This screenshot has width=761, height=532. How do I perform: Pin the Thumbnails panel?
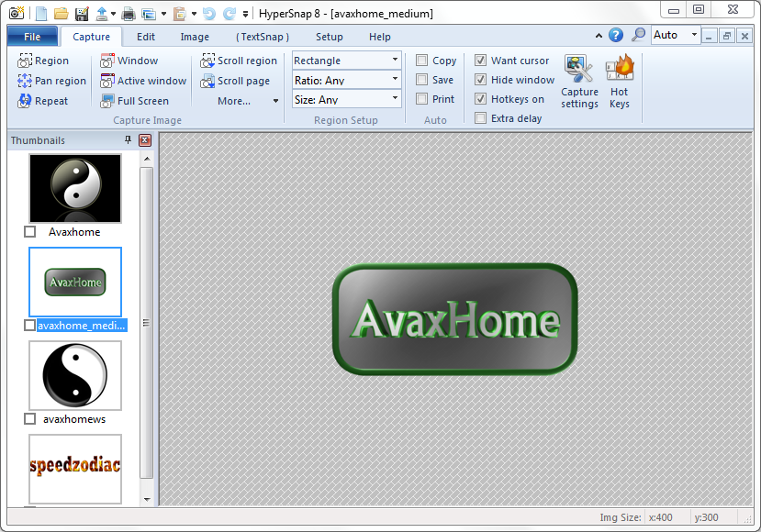129,140
